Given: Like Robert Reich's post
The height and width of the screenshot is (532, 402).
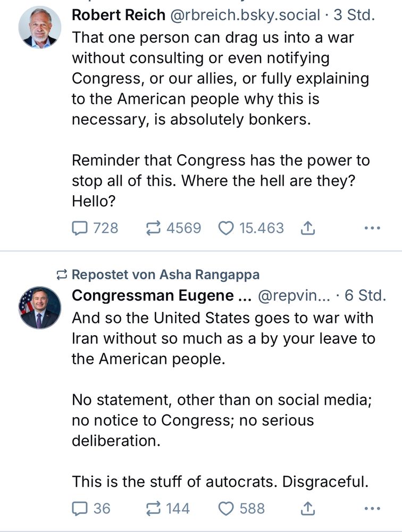Looking at the screenshot, I should (227, 228).
